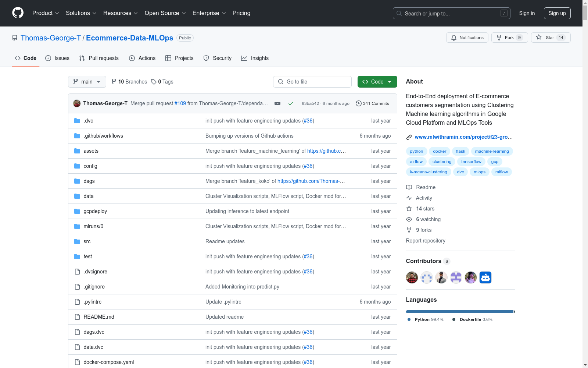Click the green checkmark status icon
This screenshot has height=368, width=588.
click(x=291, y=103)
